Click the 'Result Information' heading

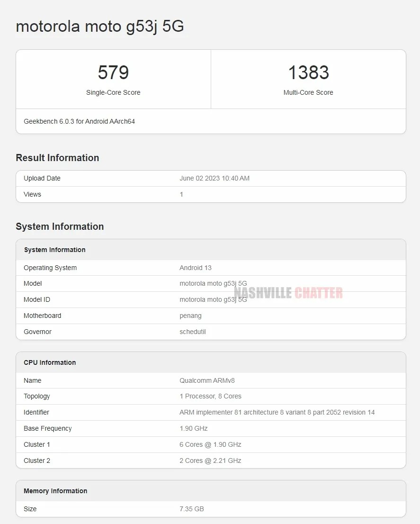coord(57,158)
